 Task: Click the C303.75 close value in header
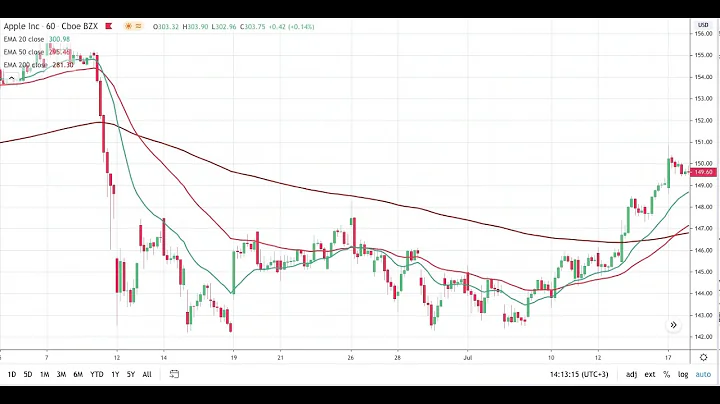[x=253, y=27]
